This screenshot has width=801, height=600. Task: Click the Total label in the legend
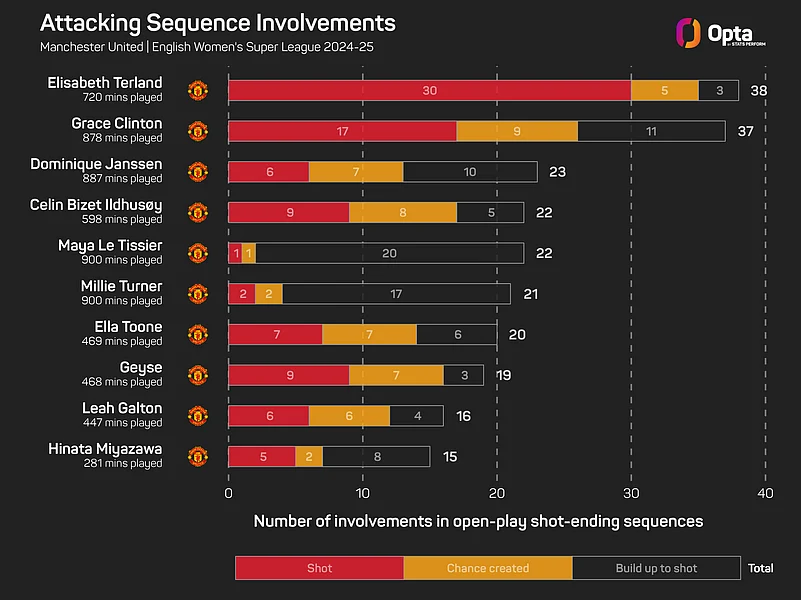[760, 568]
